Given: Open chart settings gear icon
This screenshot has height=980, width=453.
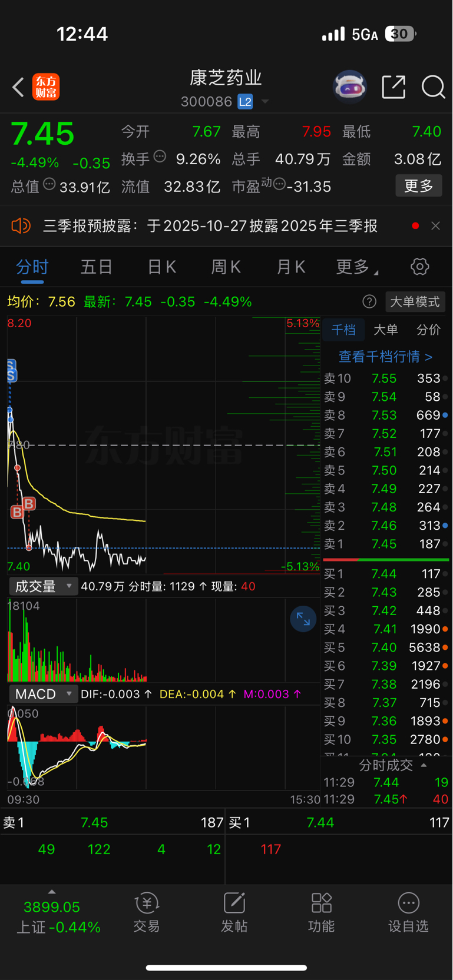Looking at the screenshot, I should click(x=419, y=267).
